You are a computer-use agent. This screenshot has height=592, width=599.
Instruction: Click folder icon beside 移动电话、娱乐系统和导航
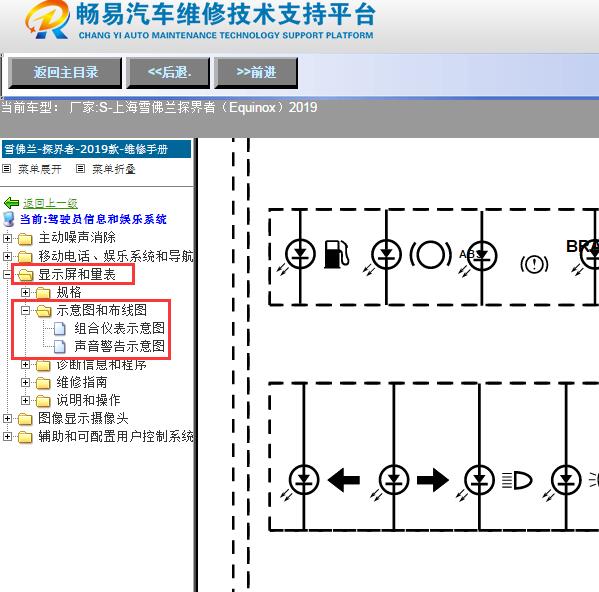tap(25, 257)
